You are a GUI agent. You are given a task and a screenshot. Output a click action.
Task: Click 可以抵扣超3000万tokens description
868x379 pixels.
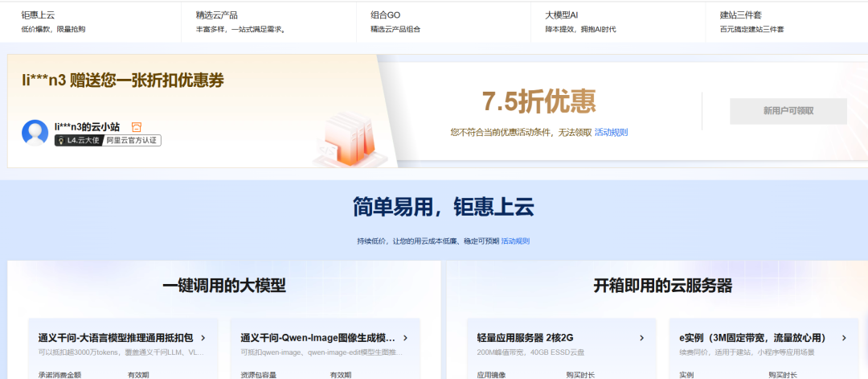pos(121,352)
